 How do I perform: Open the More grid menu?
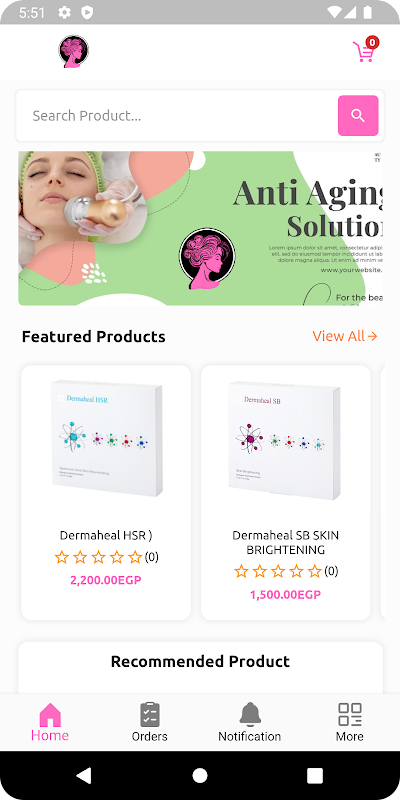tap(349, 721)
